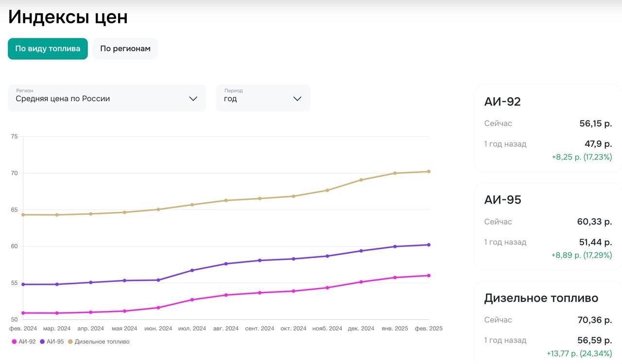Click the purple АИ-95 legend dot
Screen dimensions: 622x364
[42, 342]
